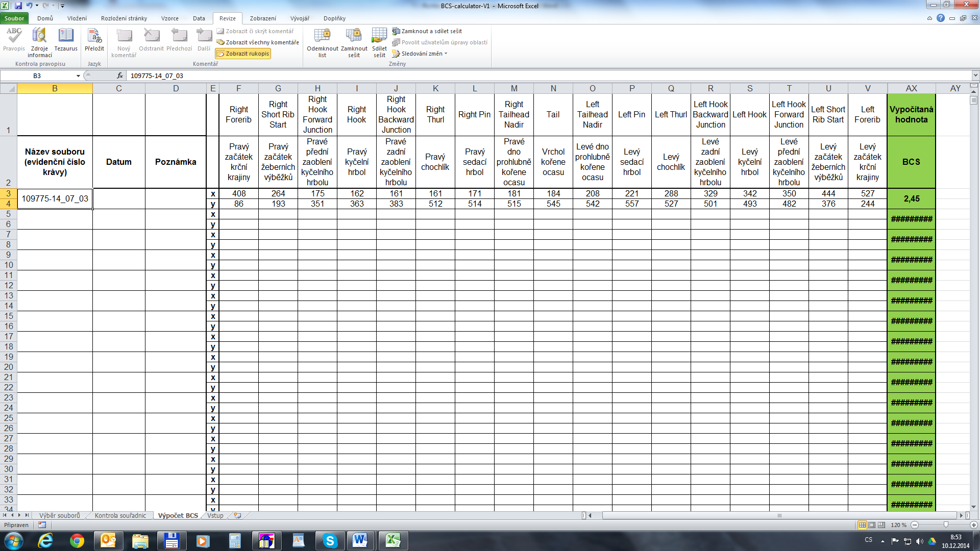This screenshot has height=551, width=980.
Task: Click the insert function fx icon
Action: [120, 76]
